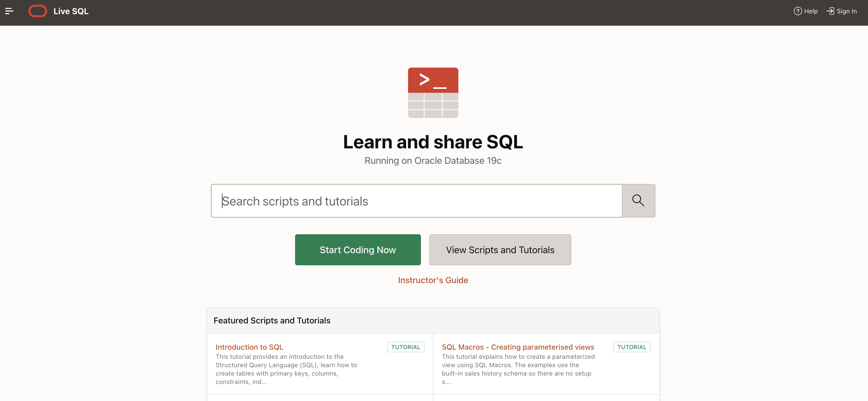This screenshot has width=868, height=401.
Task: Click the SQL terminal table logo
Action: (x=433, y=93)
